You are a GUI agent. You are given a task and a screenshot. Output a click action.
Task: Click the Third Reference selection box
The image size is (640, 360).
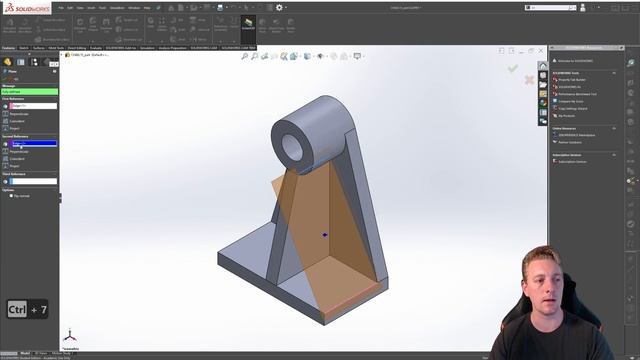click(33, 181)
